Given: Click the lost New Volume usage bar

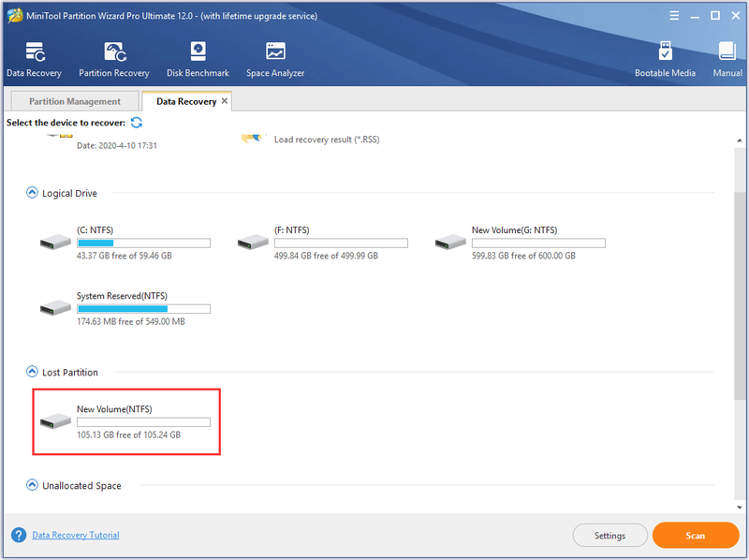Looking at the screenshot, I should click(144, 422).
